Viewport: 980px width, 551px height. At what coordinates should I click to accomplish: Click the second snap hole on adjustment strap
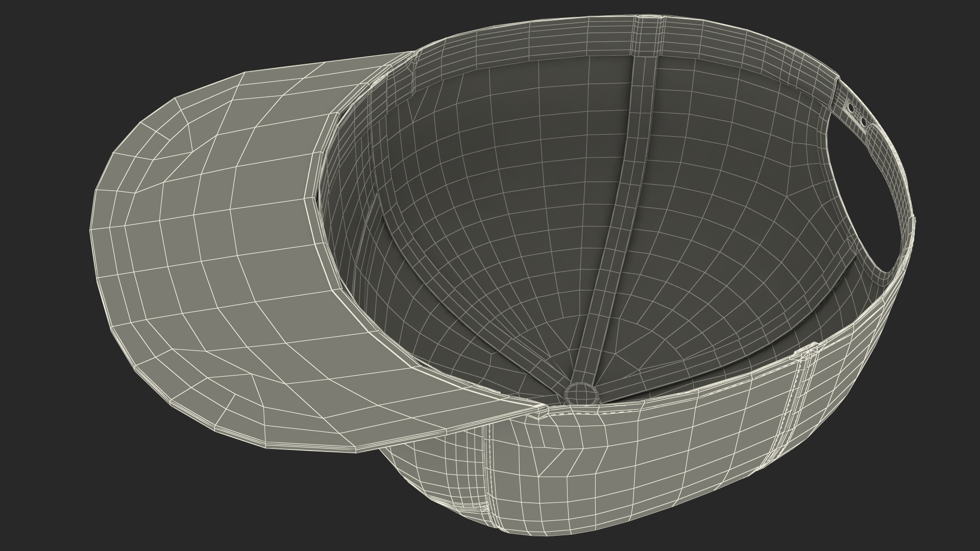pyautogui.click(x=863, y=121)
